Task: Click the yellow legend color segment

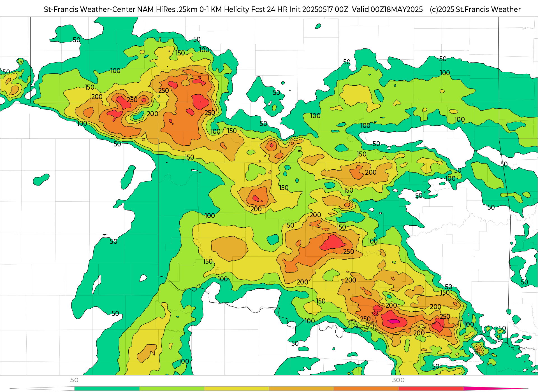Action: pyautogui.click(x=236, y=389)
